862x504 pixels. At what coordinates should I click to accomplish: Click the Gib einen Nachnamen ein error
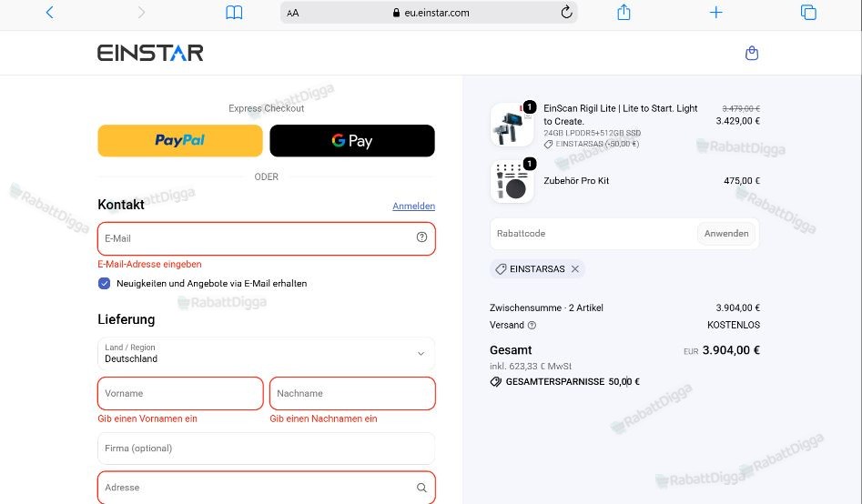(x=323, y=418)
